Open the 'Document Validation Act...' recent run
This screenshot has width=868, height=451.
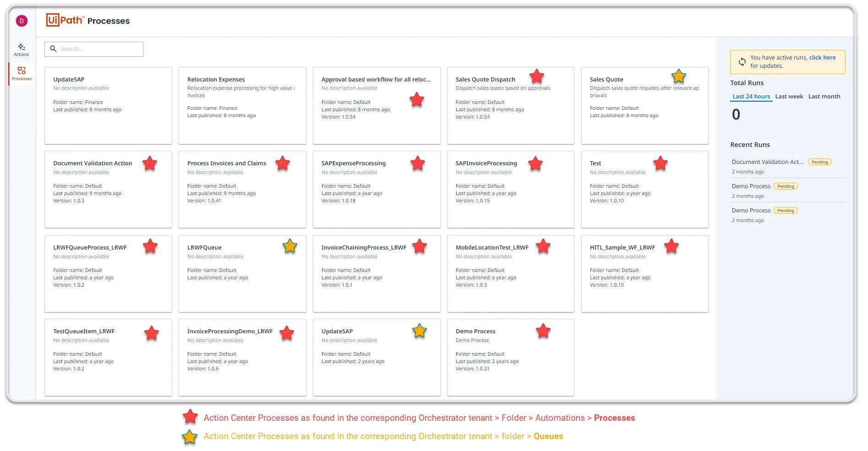tap(767, 162)
